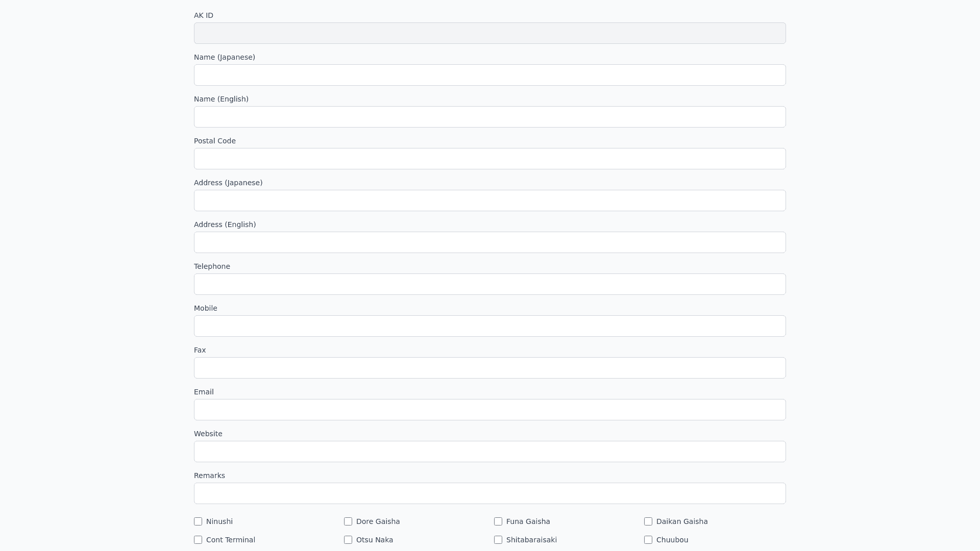Click the Name (English) text box
Viewport: 980px width, 551px height.
coord(489,117)
